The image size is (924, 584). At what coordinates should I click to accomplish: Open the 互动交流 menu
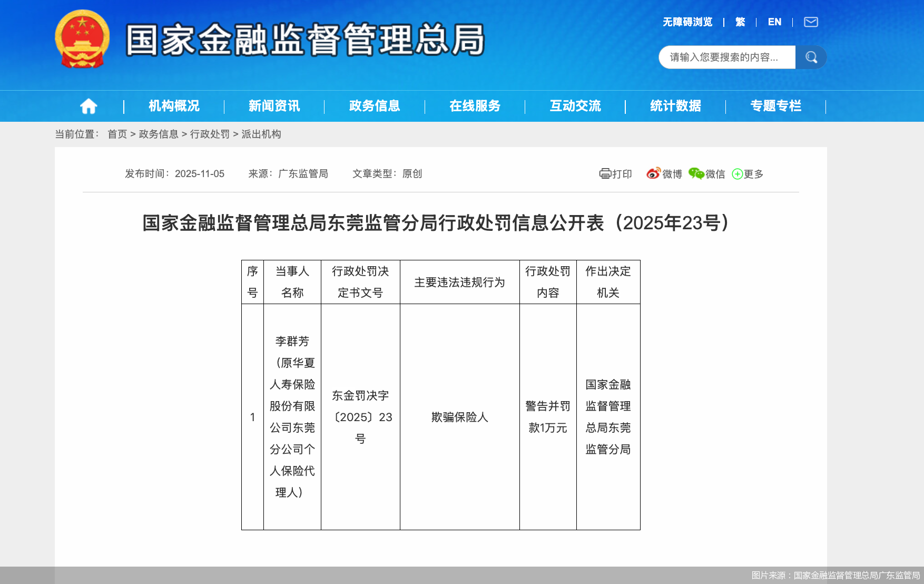(575, 105)
